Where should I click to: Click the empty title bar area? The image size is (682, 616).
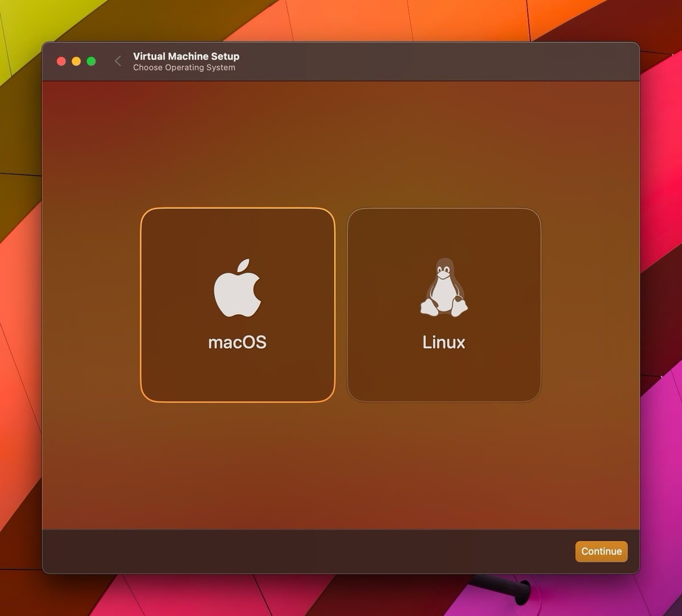tap(426, 61)
